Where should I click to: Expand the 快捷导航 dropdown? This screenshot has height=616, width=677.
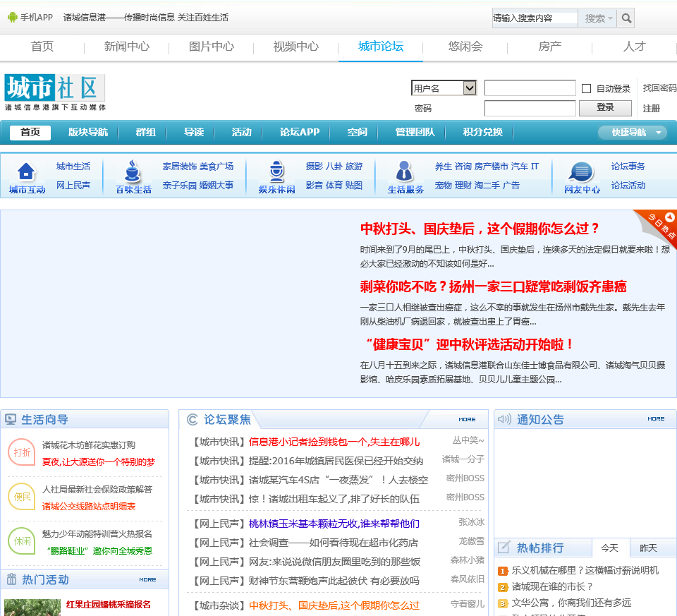(632, 132)
